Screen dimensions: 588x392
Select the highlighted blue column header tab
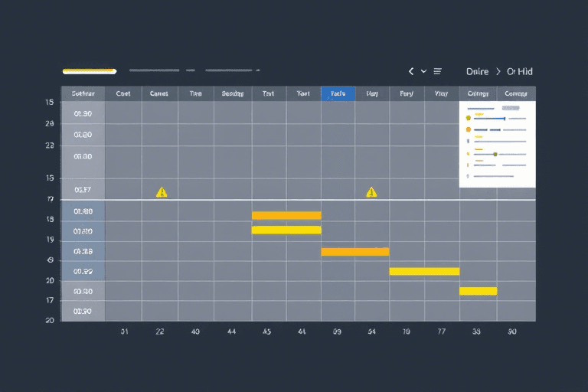point(338,93)
